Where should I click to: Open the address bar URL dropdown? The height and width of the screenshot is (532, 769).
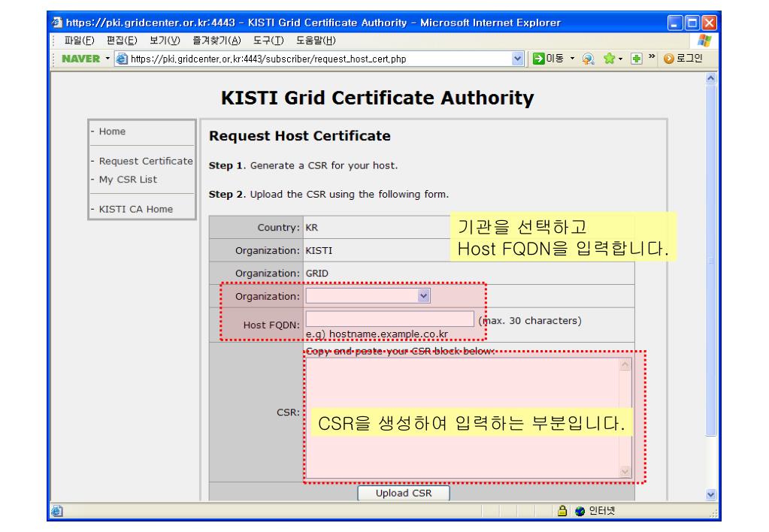(x=517, y=59)
